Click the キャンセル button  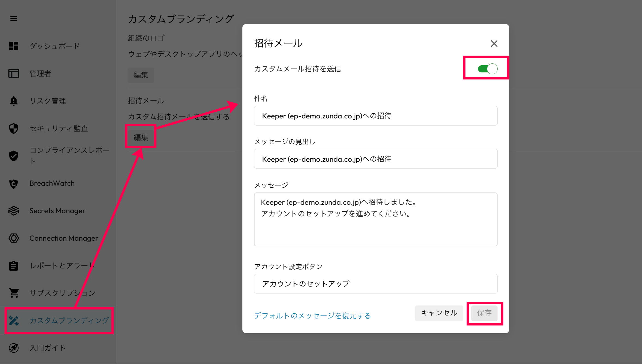[439, 313]
